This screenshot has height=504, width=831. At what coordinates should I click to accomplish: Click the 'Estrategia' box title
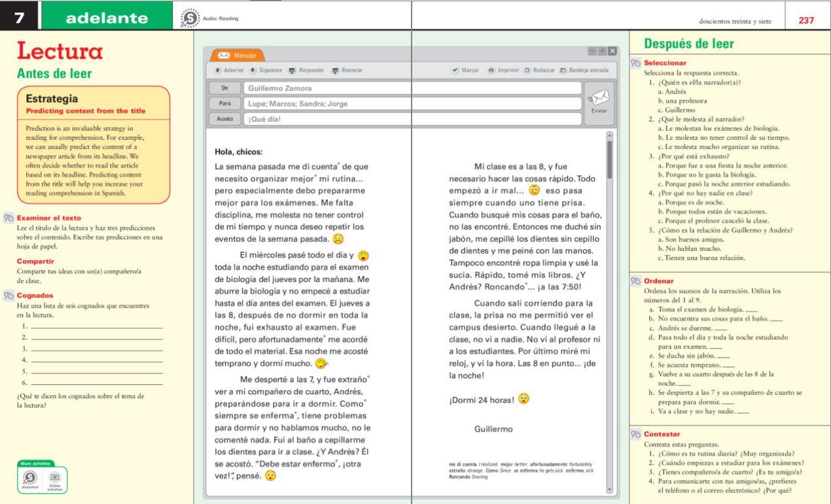point(53,99)
